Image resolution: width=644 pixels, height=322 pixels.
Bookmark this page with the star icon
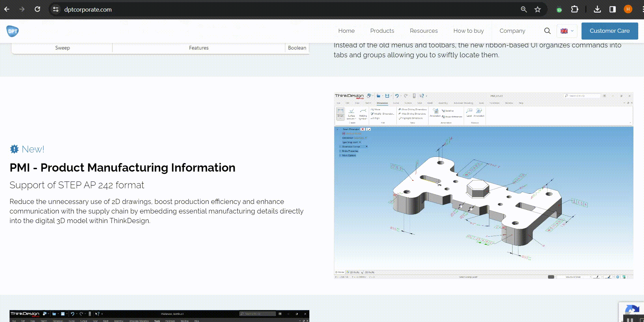pyautogui.click(x=538, y=10)
